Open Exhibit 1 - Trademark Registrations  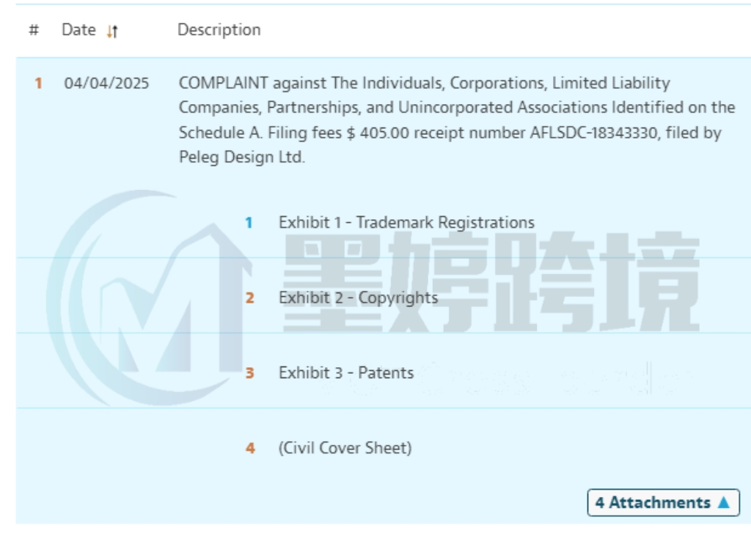[406, 222]
